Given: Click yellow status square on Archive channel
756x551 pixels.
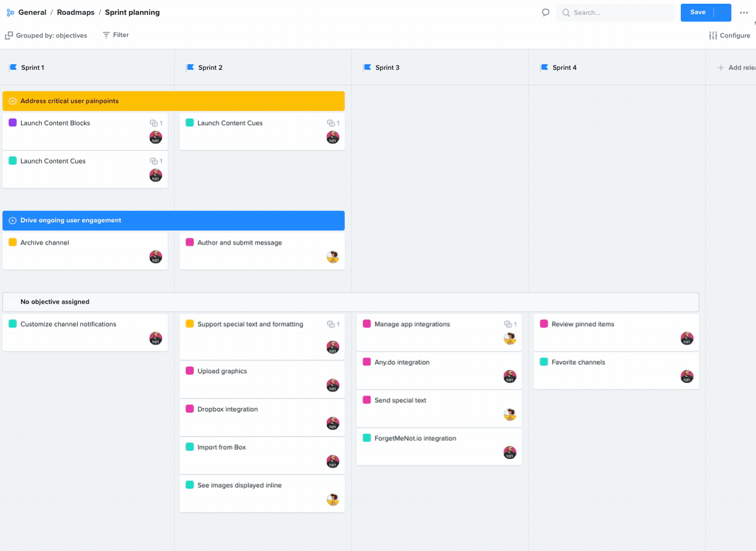Looking at the screenshot, I should pos(12,242).
